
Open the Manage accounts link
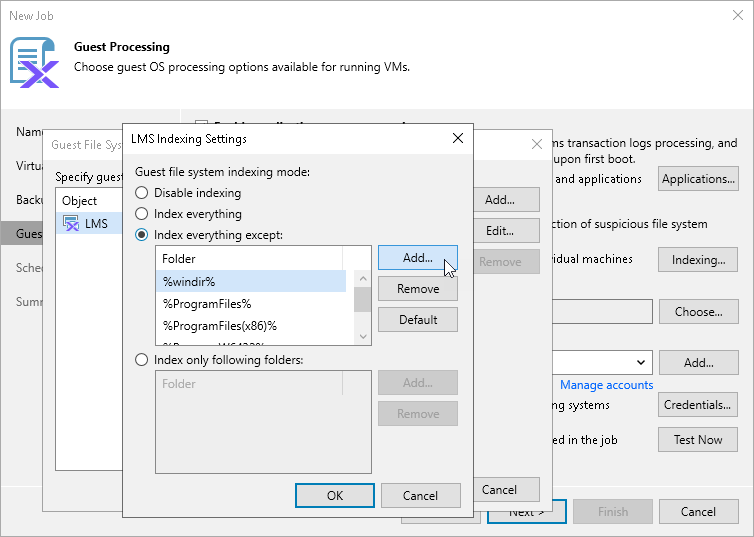(x=606, y=385)
